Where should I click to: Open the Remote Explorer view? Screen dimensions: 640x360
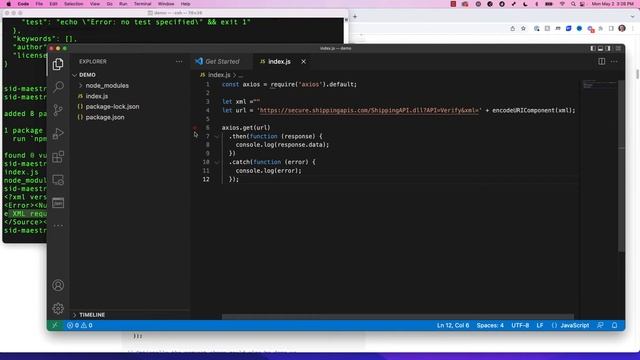coord(58,180)
